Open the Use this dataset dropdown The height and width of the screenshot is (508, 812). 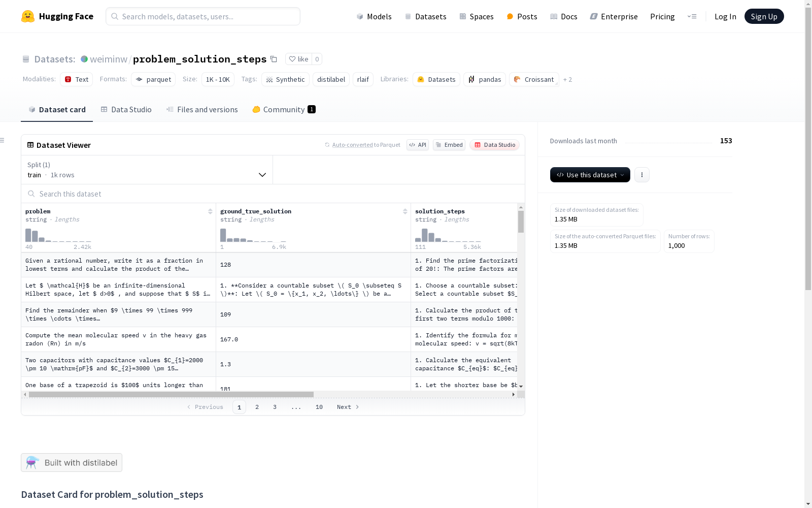click(590, 175)
